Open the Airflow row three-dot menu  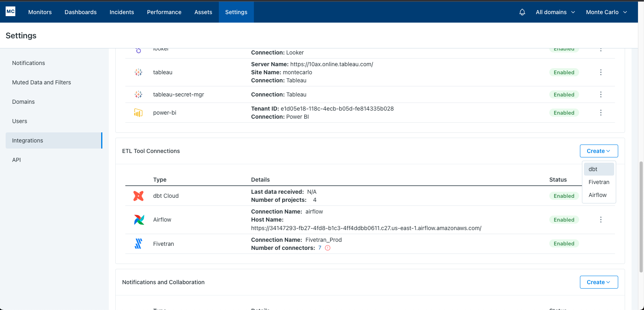coord(600,220)
